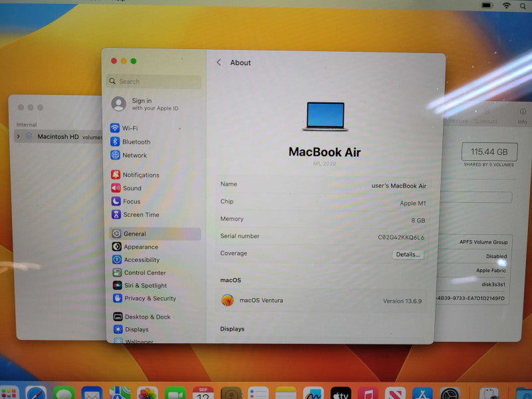This screenshot has width=532, height=399.
Task: Click the disk3s3s1 device value
Action: [x=493, y=285]
